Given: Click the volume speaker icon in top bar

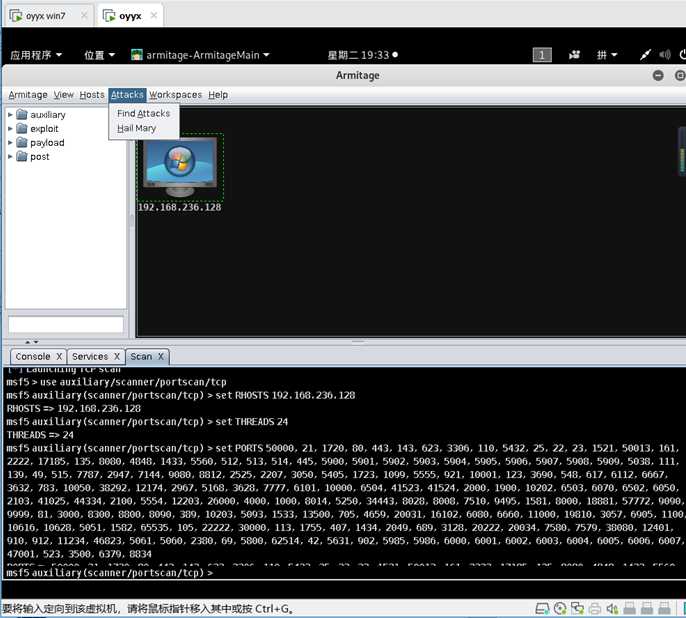Looking at the screenshot, I should [x=665, y=55].
